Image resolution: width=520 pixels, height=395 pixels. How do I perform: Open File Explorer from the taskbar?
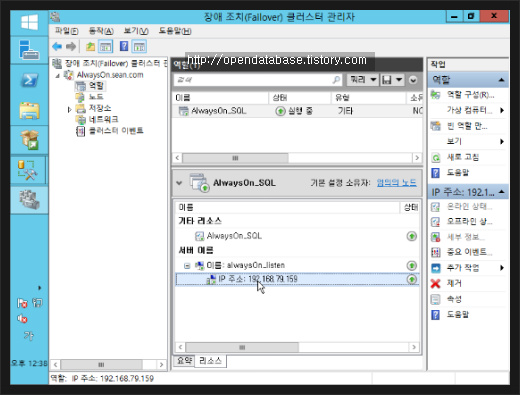(x=29, y=110)
